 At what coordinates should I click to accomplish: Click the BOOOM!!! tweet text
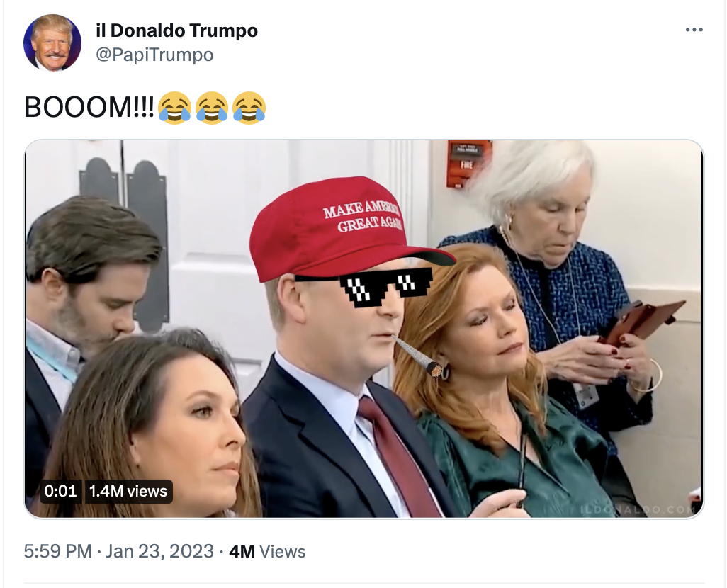pos(89,108)
